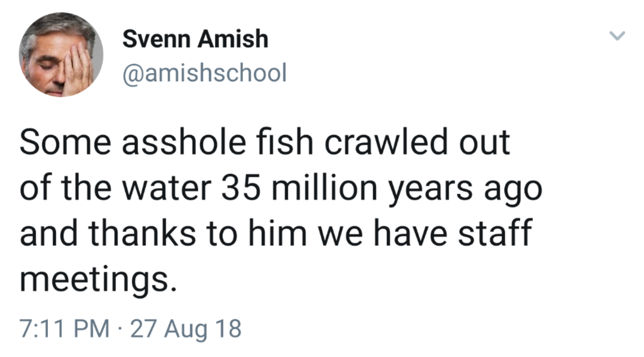This screenshot has width=644, height=357.
Task: Click Svenn Amish's profile picture
Action: pos(61,55)
